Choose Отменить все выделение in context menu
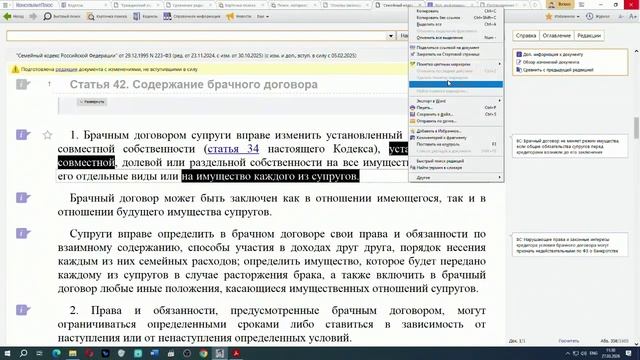 tap(456, 38)
